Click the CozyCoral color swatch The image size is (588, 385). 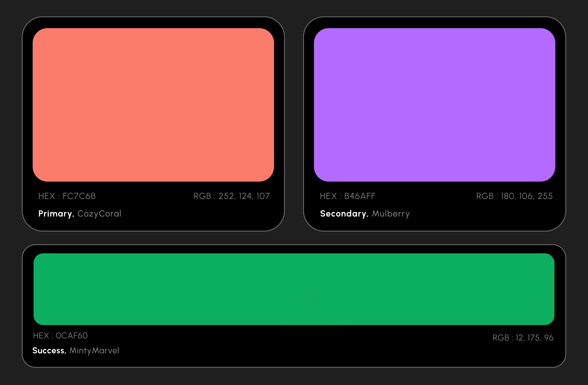coord(153,105)
